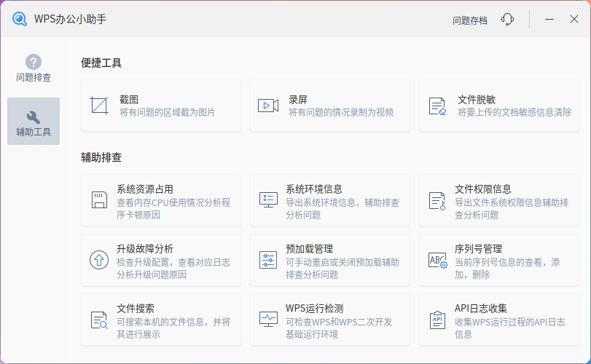Click description 可手动重启或关闭预加载辅助排查

coord(343,269)
